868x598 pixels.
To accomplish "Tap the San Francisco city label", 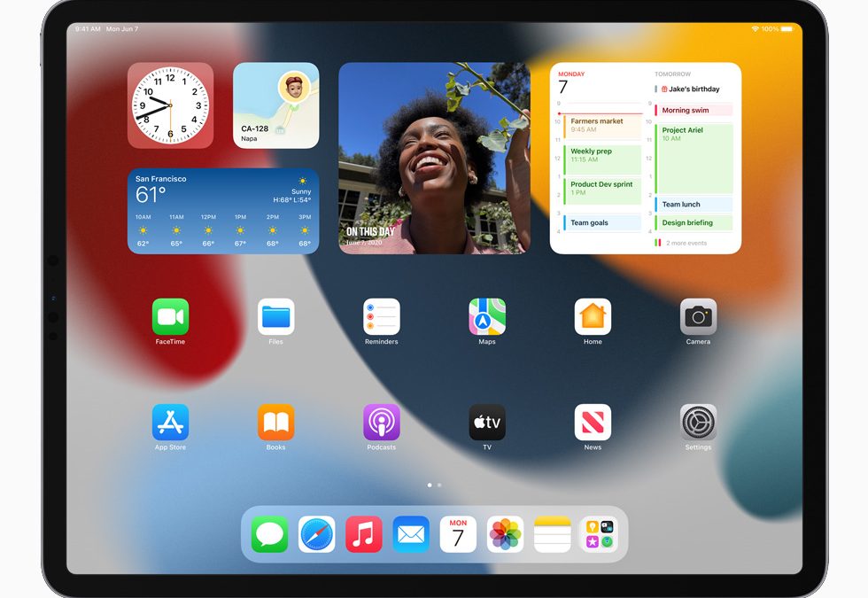I will (160, 179).
